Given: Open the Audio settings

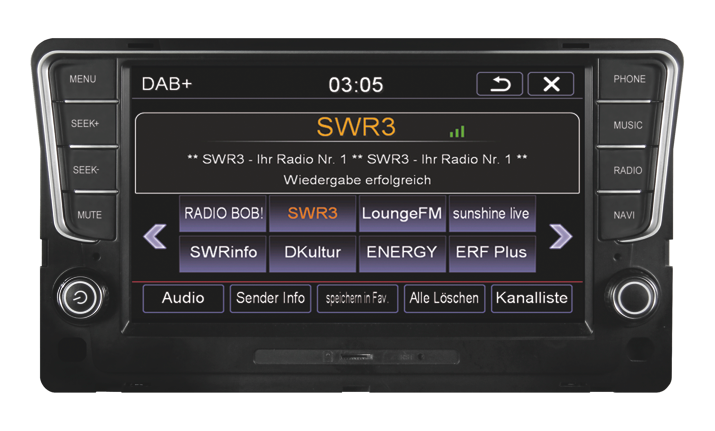Looking at the screenshot, I should pos(183,298).
